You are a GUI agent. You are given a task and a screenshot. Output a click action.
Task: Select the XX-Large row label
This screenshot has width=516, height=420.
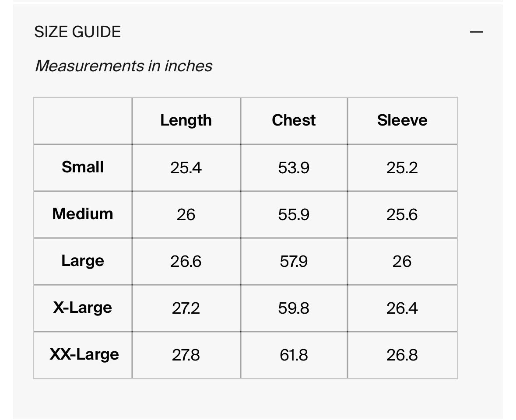tap(84, 354)
